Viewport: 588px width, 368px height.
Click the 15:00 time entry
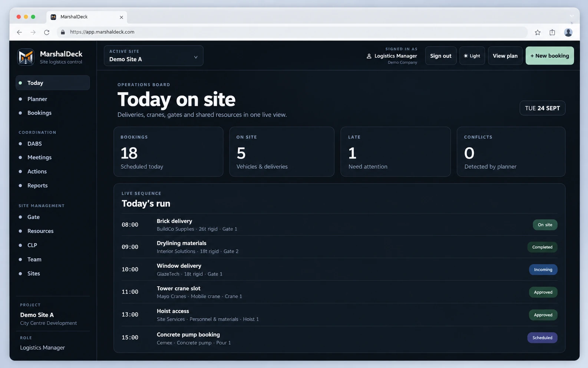point(130,338)
